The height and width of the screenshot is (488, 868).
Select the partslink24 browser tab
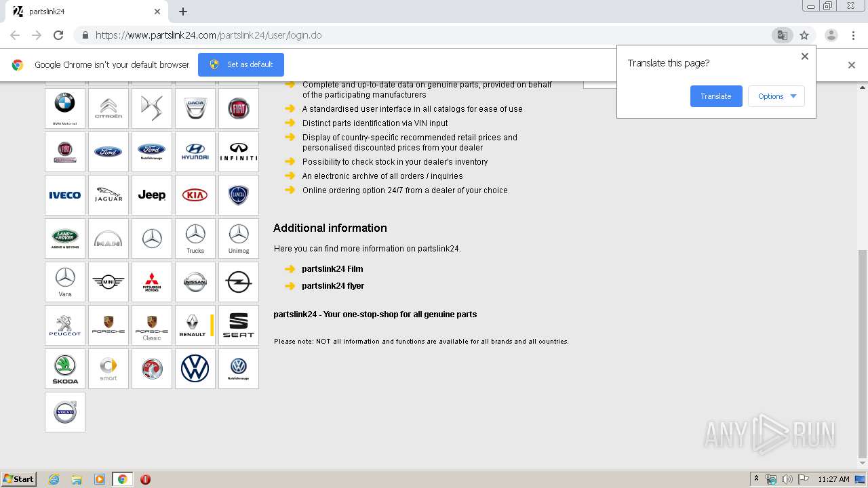[x=87, y=12]
